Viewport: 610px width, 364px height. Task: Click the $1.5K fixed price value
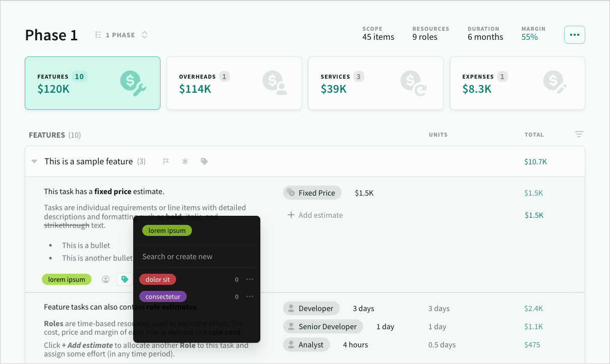[364, 193]
